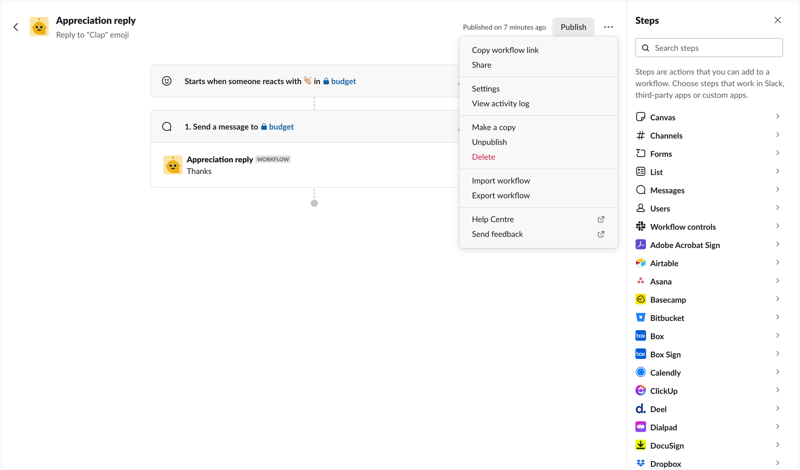Click the Publish button

[x=573, y=27]
